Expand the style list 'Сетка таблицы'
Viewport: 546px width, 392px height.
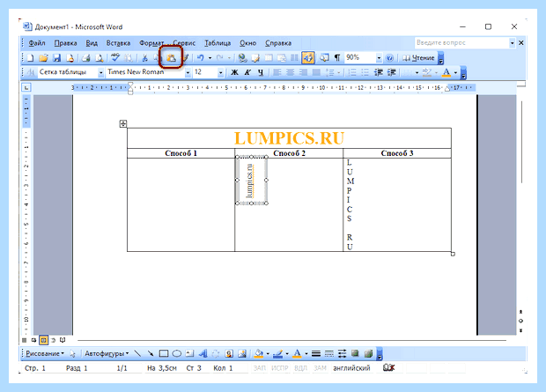pyautogui.click(x=100, y=72)
